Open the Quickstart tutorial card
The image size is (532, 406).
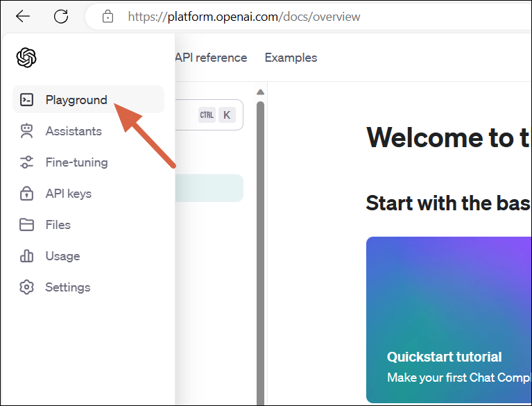point(449,319)
